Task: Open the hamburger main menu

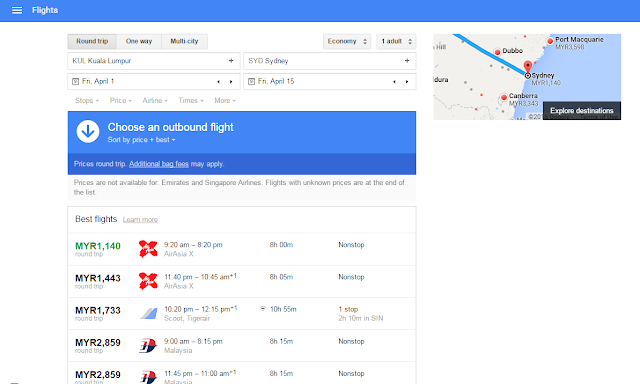Action: 17,10
